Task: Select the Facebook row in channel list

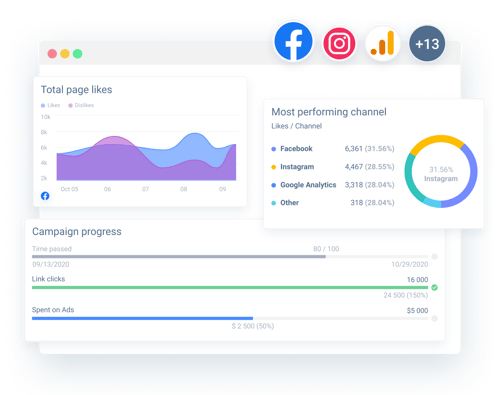Action: 333,149
